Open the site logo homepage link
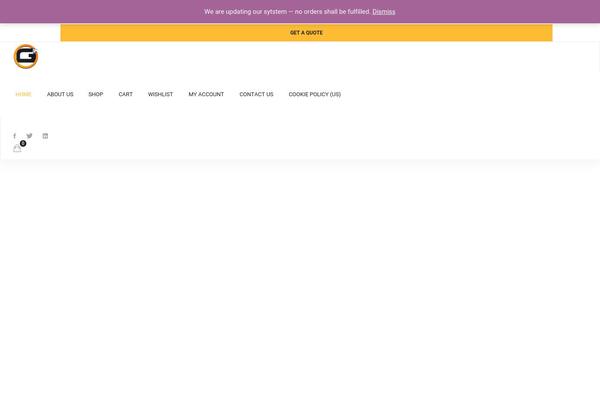The height and width of the screenshot is (400, 600). tap(26, 57)
